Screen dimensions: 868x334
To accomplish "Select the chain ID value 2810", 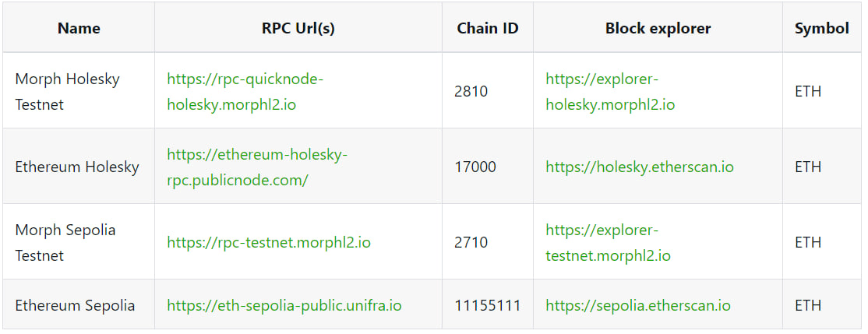I will tap(471, 91).
